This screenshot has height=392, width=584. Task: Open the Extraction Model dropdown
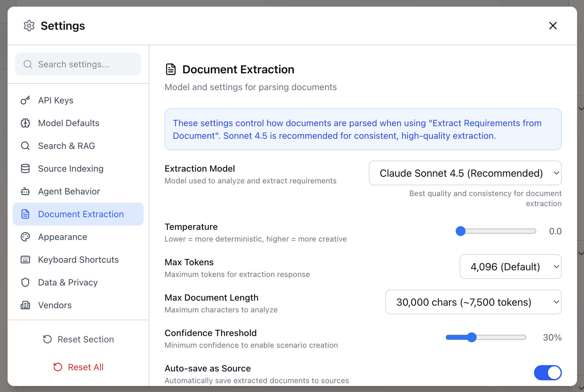click(x=465, y=173)
